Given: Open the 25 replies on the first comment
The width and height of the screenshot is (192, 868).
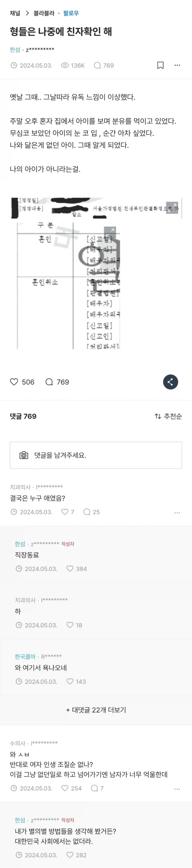Looking at the screenshot, I should [x=91, y=512].
